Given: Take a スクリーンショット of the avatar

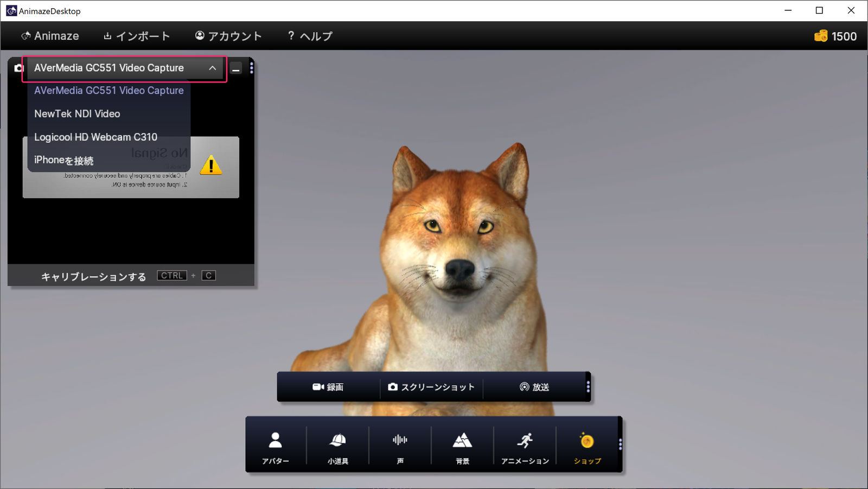Looking at the screenshot, I should click(431, 387).
